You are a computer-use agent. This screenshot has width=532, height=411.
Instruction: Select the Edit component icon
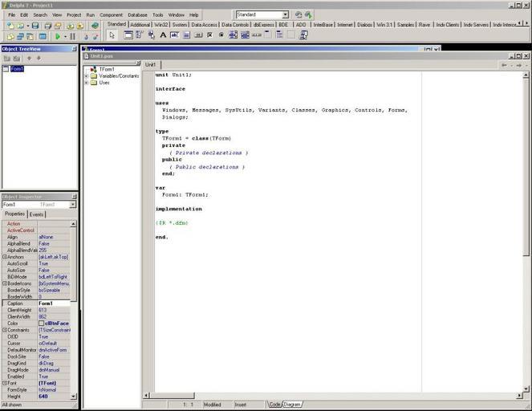click(x=174, y=35)
